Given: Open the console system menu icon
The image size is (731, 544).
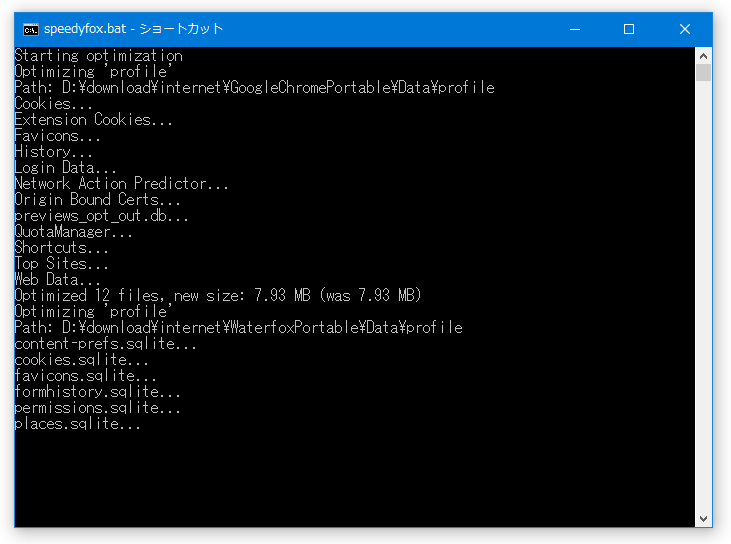Looking at the screenshot, I should [x=31, y=29].
